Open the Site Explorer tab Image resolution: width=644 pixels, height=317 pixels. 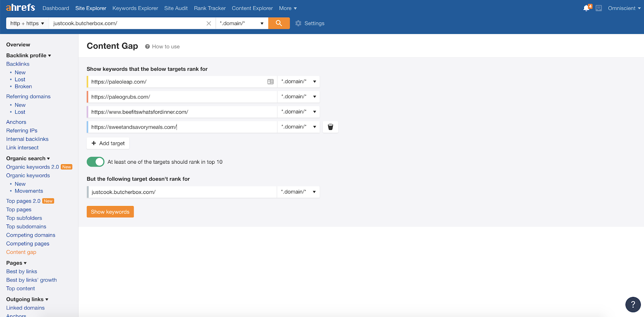(x=91, y=8)
